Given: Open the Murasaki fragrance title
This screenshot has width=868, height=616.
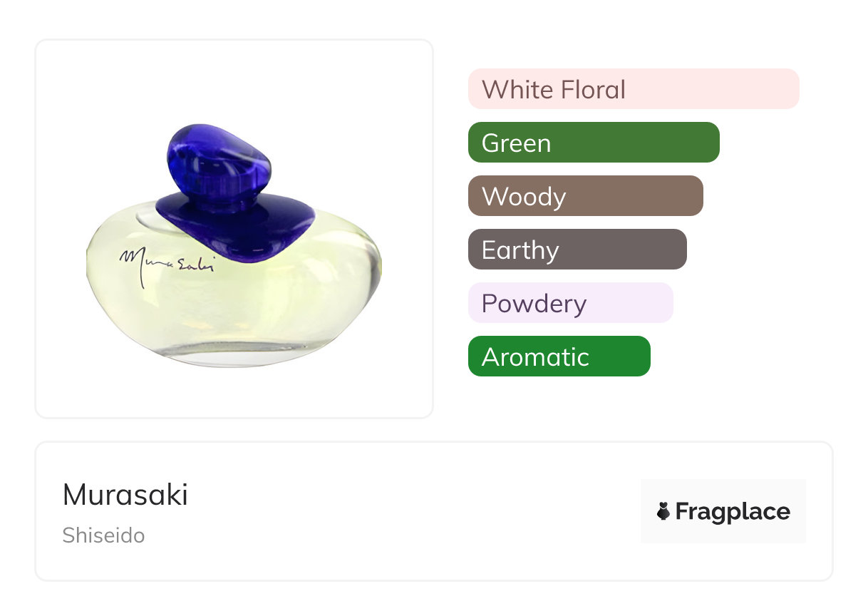Looking at the screenshot, I should coord(125,495).
